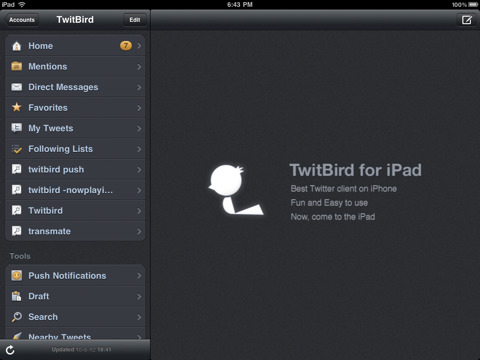Screen dimensions: 480x360
Task: Open the compose new tweet icon
Action: (x=466, y=20)
